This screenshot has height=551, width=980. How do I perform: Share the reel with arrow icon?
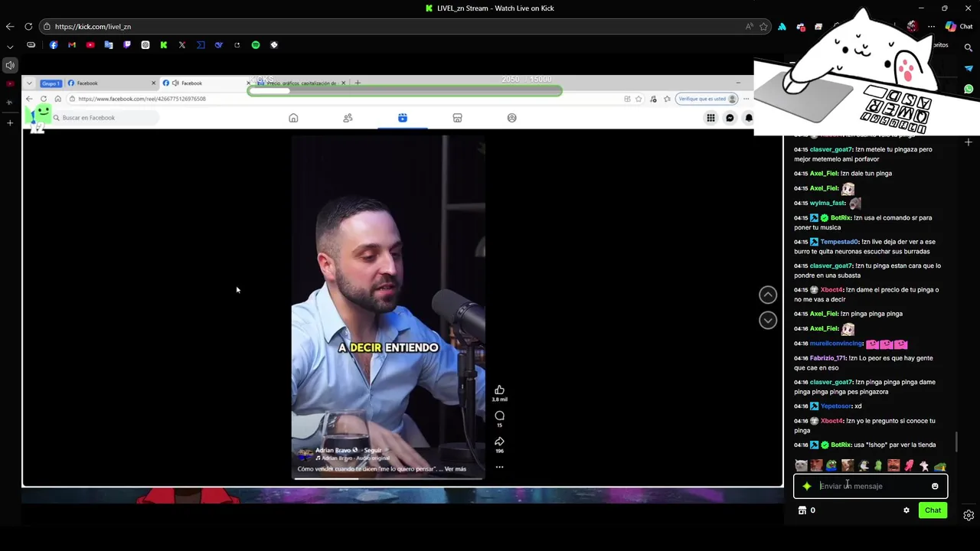tap(499, 442)
